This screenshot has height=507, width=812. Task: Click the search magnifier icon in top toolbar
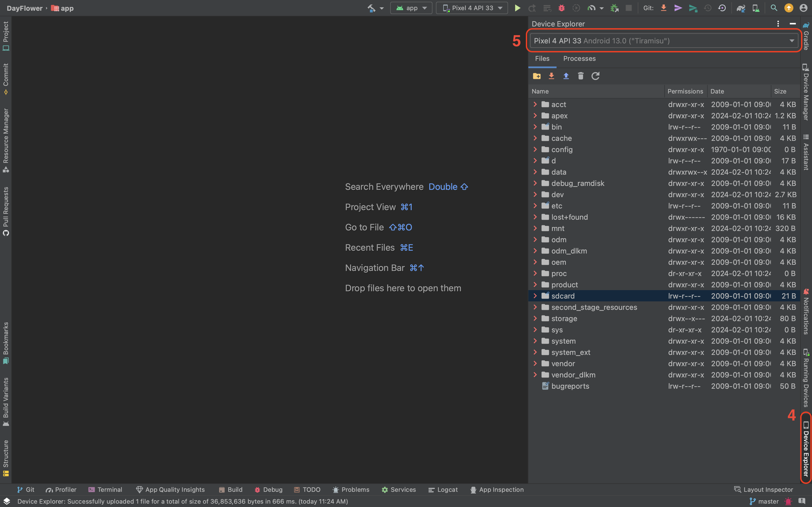coord(774,8)
